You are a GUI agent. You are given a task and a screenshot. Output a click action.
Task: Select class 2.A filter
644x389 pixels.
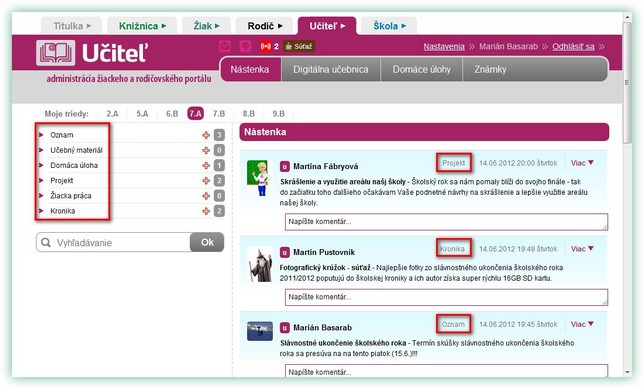tap(112, 114)
